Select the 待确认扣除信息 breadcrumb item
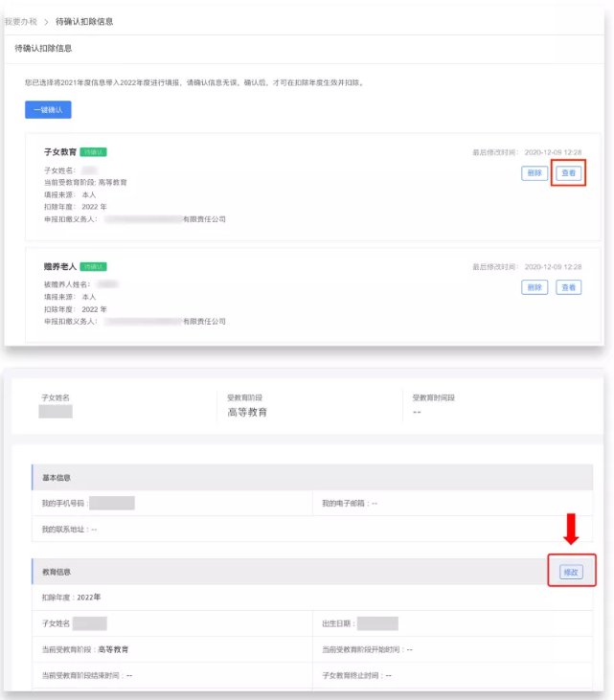Viewport: 614px width, 700px height. [x=84, y=21]
